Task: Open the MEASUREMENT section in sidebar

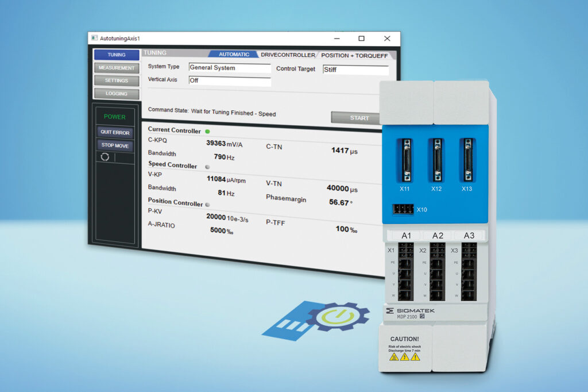Action: [x=116, y=68]
